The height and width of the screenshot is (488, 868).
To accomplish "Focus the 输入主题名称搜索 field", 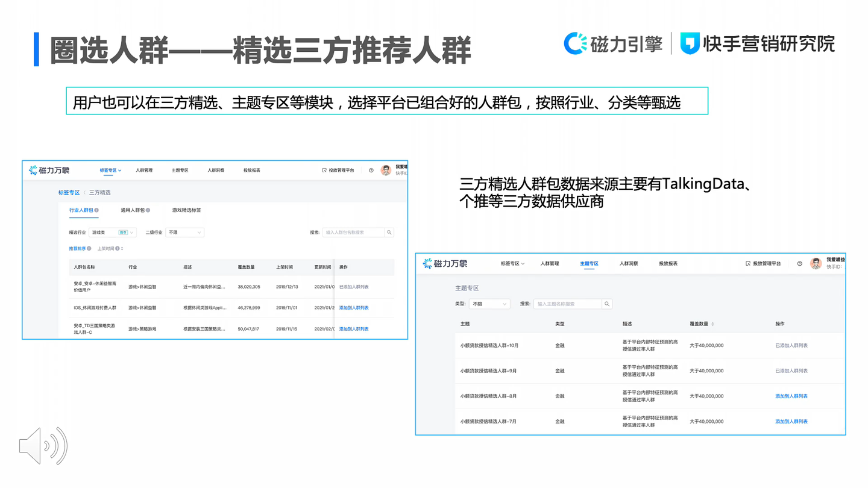I will 568,304.
